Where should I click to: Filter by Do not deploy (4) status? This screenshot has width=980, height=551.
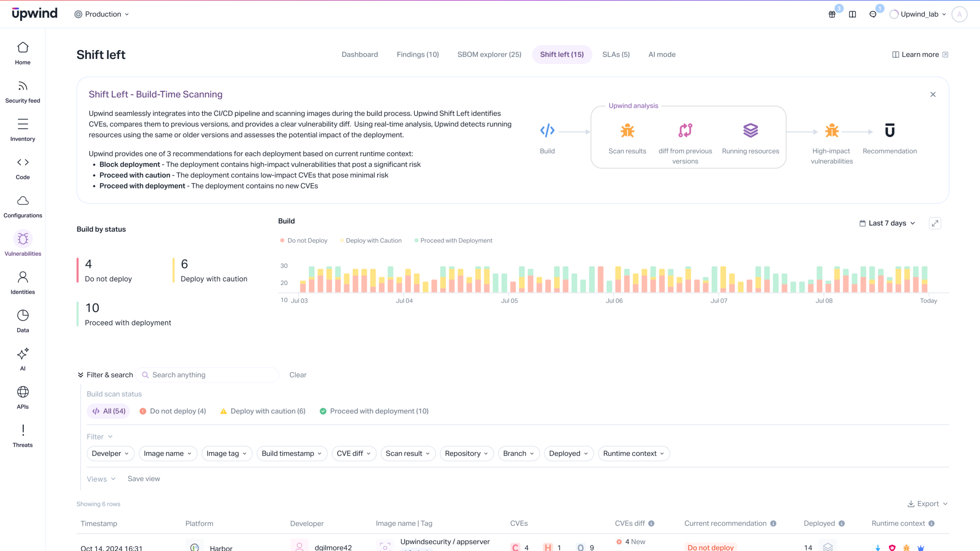pos(173,411)
